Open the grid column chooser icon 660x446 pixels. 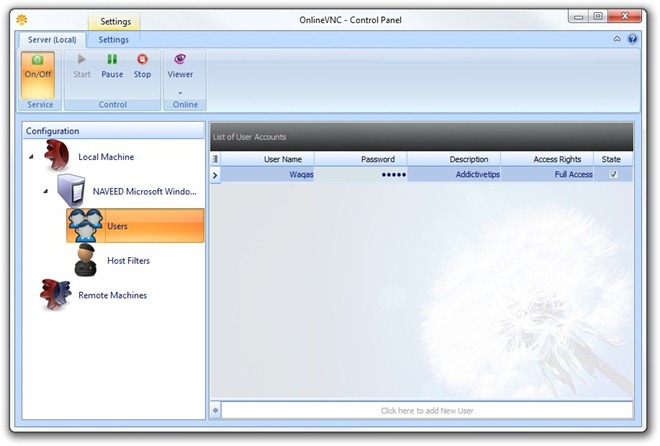point(215,159)
